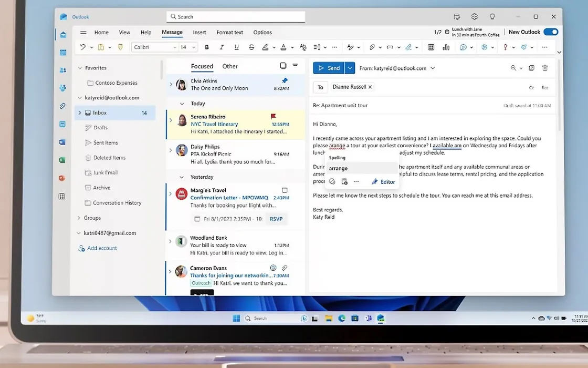The width and height of the screenshot is (588, 368).
Task: Toggle the flag on Serena Ribeiro message
Action: 273,116
